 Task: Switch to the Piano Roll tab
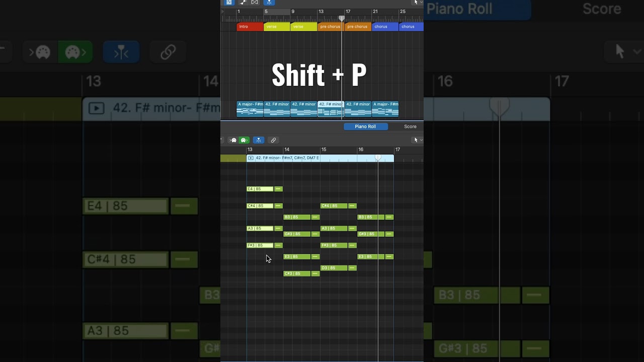[x=365, y=127]
